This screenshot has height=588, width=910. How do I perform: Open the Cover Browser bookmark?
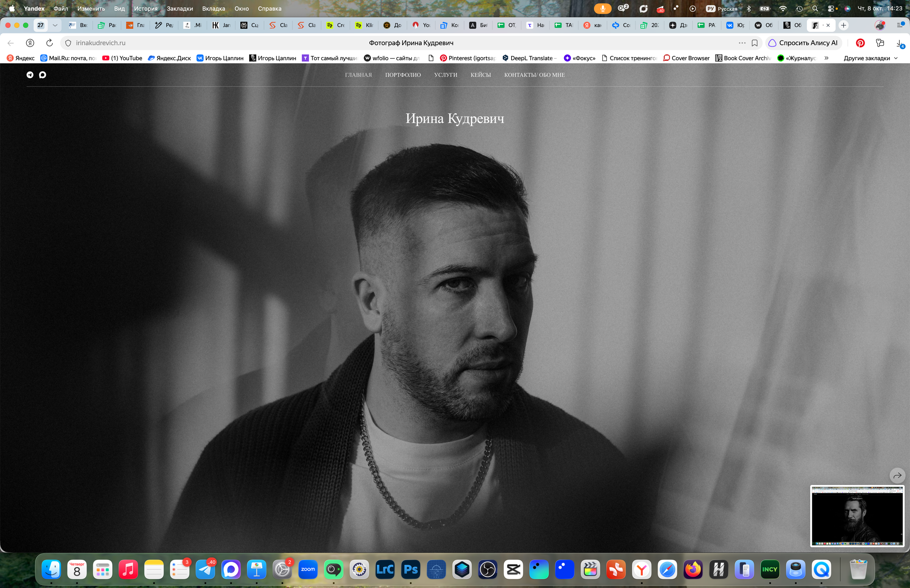click(686, 58)
